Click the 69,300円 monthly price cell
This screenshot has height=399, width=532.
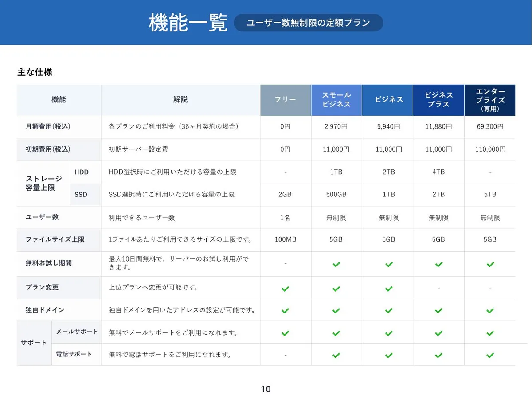(490, 127)
